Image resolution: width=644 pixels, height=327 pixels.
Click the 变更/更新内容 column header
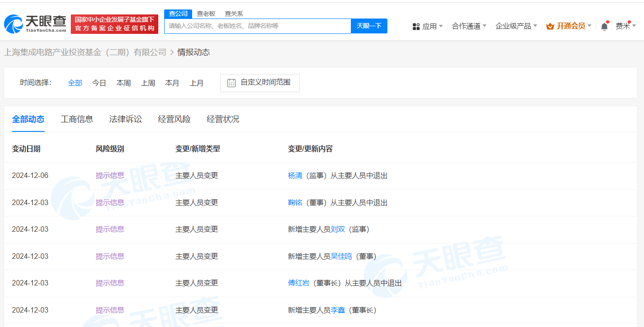click(x=310, y=149)
